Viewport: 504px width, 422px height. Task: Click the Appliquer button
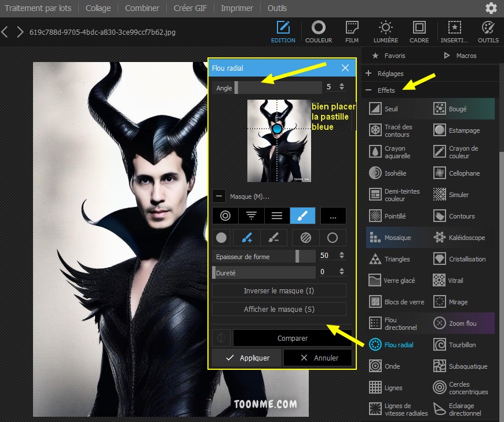click(x=247, y=358)
